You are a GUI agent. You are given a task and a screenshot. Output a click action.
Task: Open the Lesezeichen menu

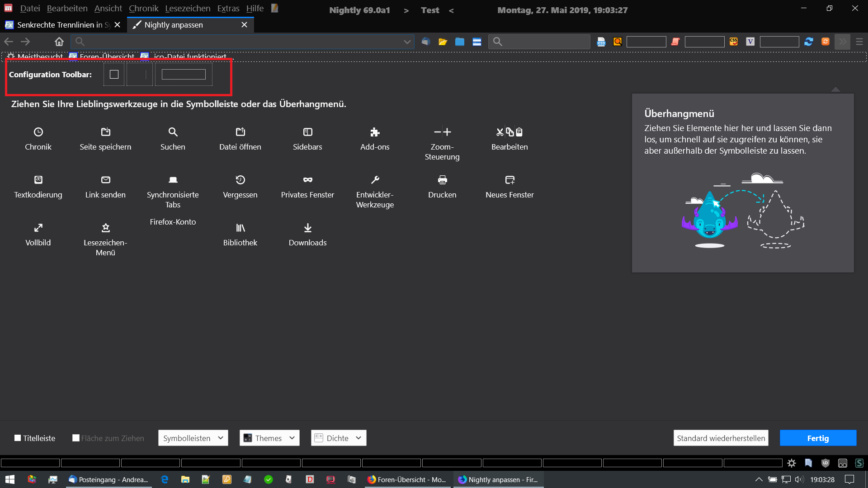click(x=188, y=9)
